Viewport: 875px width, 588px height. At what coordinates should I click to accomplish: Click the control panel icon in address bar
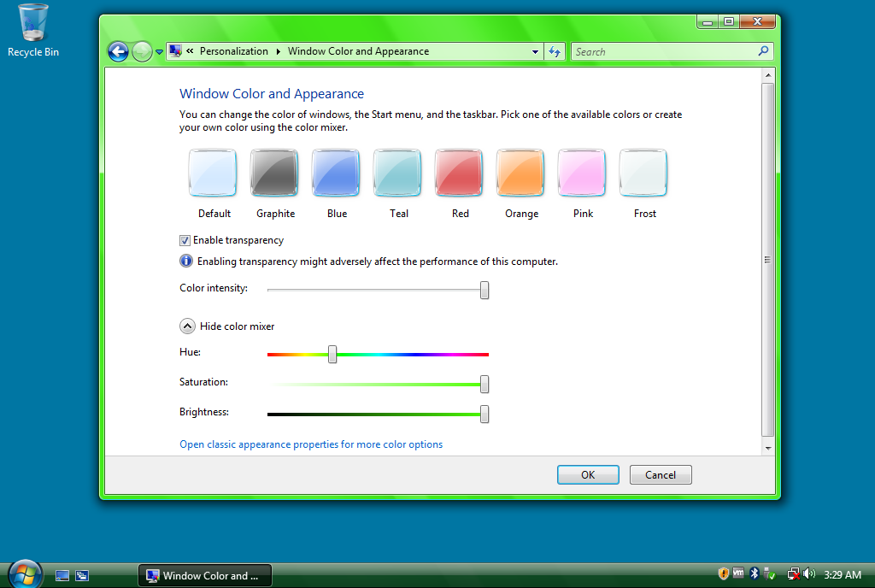point(175,51)
